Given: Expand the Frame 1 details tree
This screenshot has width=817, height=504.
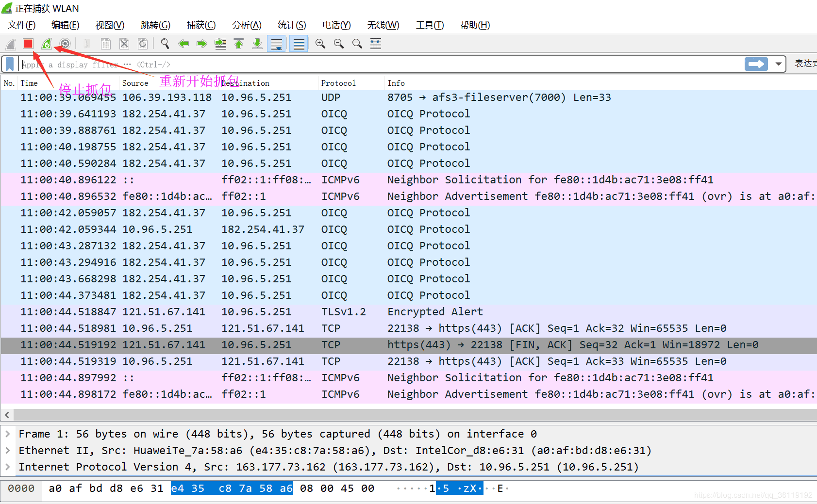Looking at the screenshot, I should click(8, 434).
